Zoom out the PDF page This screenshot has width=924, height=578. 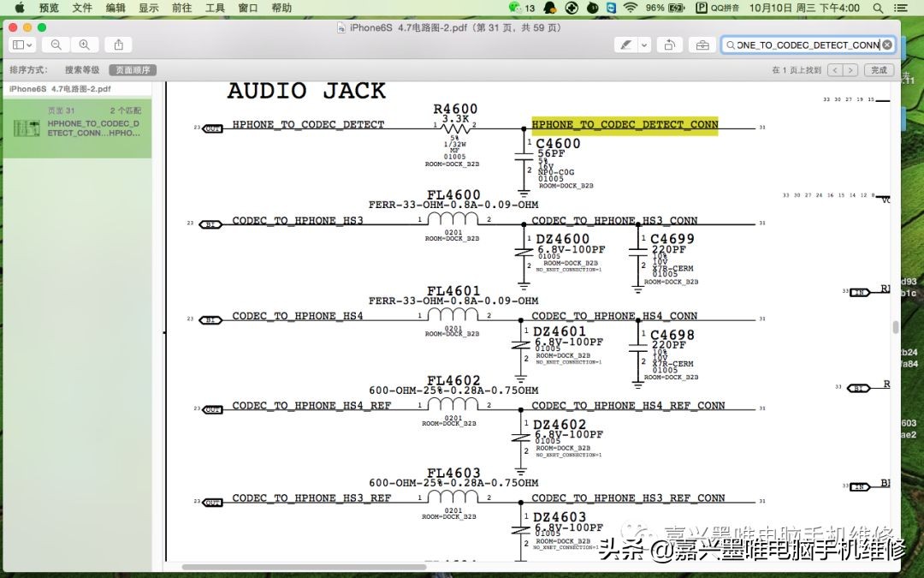pos(56,45)
